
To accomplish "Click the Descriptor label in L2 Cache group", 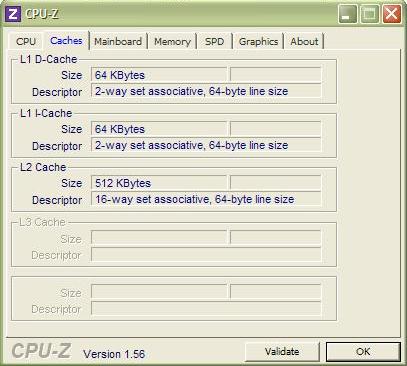I will click(x=57, y=200).
